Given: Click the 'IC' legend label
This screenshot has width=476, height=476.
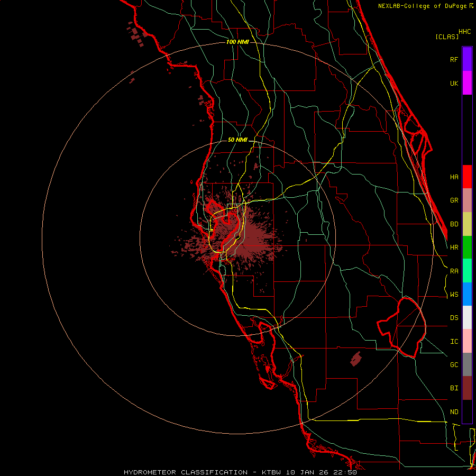Looking at the screenshot, I should 454,342.
